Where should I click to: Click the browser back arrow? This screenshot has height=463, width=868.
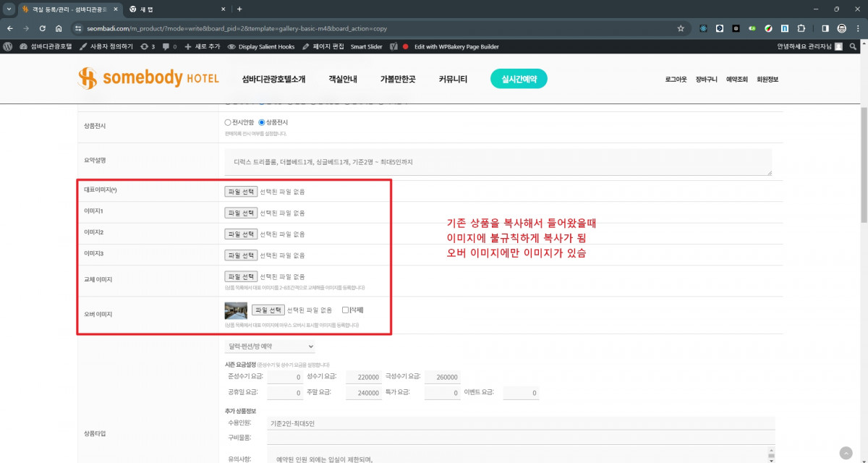(x=9, y=28)
